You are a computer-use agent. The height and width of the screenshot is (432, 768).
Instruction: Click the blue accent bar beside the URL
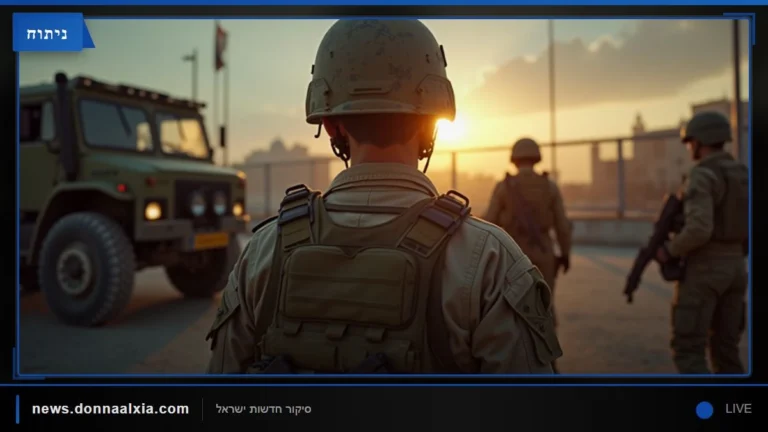(18, 409)
